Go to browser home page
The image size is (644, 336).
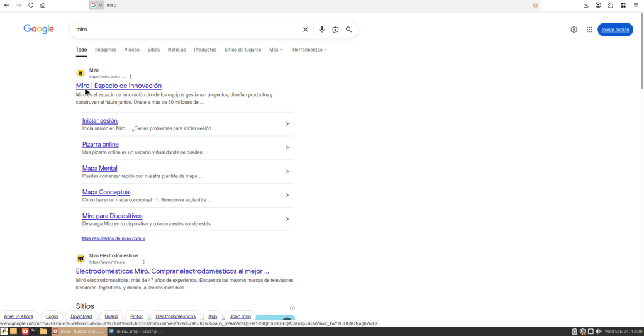click(x=43, y=5)
